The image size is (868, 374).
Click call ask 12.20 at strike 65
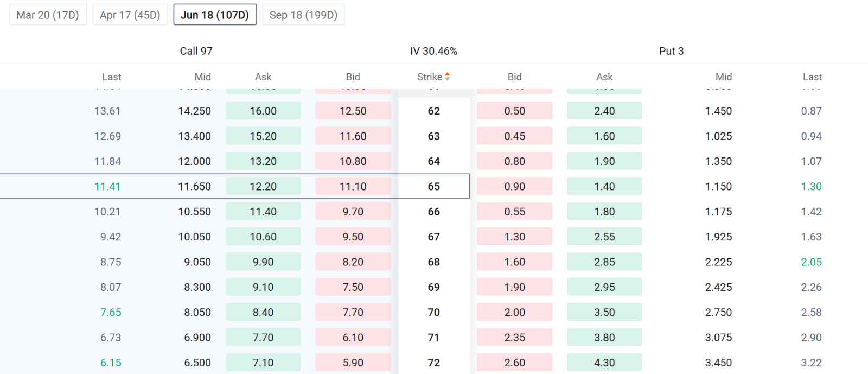click(x=263, y=186)
